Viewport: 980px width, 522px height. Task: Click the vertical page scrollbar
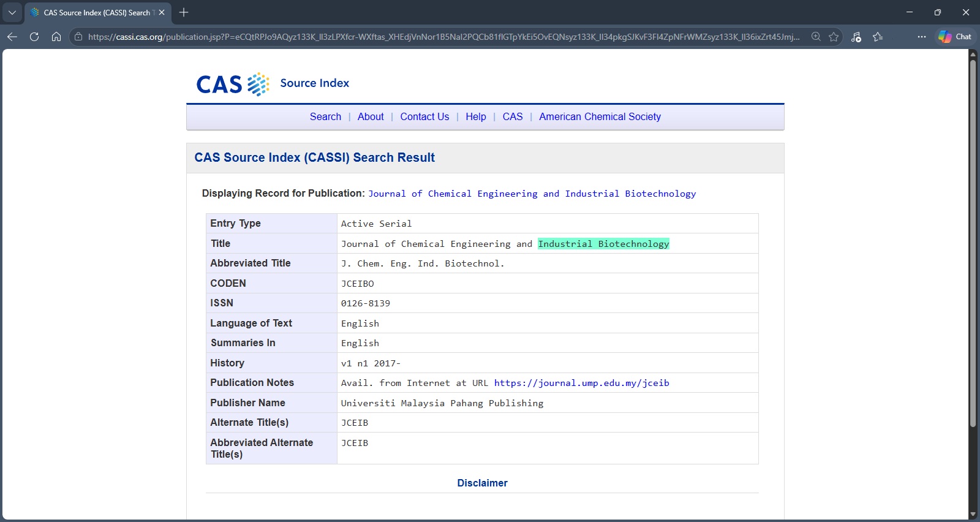pyautogui.click(x=973, y=243)
